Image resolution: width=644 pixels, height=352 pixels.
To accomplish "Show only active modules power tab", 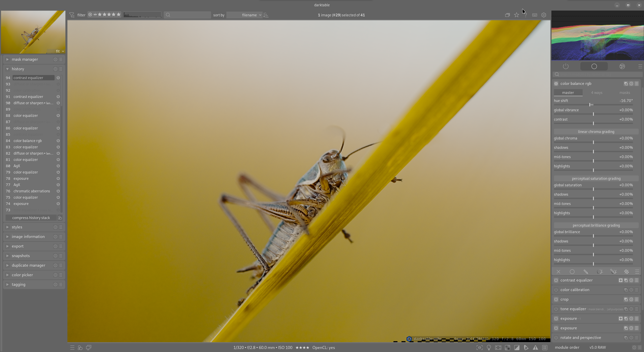I will pos(566,66).
